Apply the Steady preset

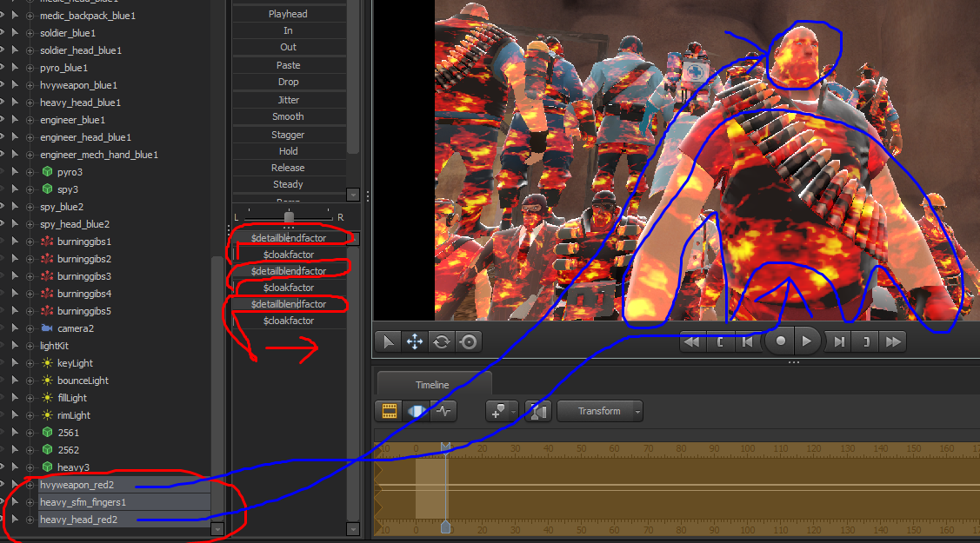288,184
